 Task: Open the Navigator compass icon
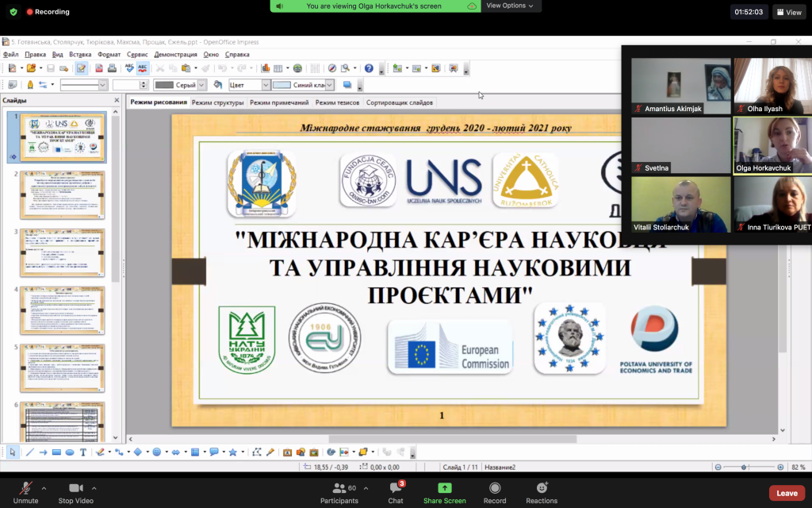point(332,68)
